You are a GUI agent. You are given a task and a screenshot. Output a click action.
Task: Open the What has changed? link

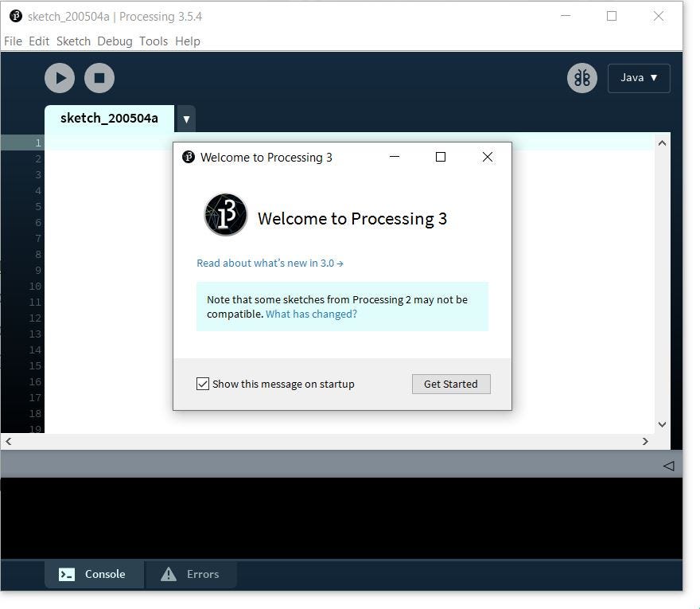coord(311,314)
